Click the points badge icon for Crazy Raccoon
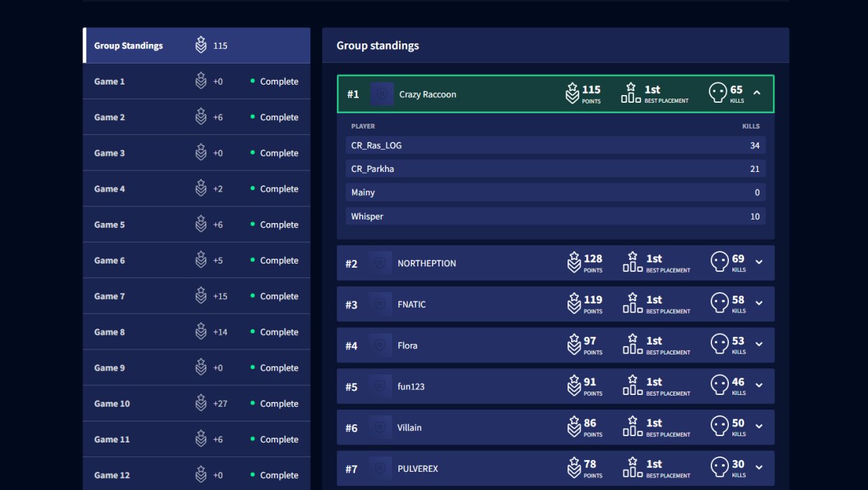This screenshot has height=490, width=868. click(572, 93)
